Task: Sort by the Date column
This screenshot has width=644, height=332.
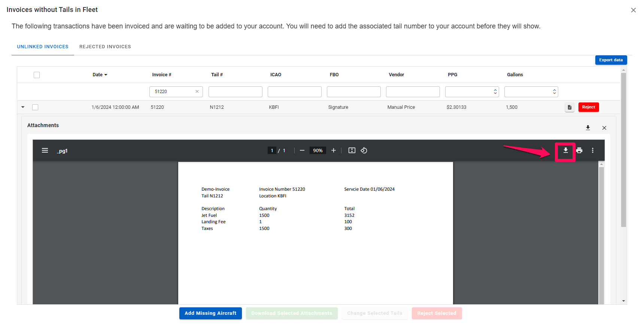Action: [x=100, y=75]
